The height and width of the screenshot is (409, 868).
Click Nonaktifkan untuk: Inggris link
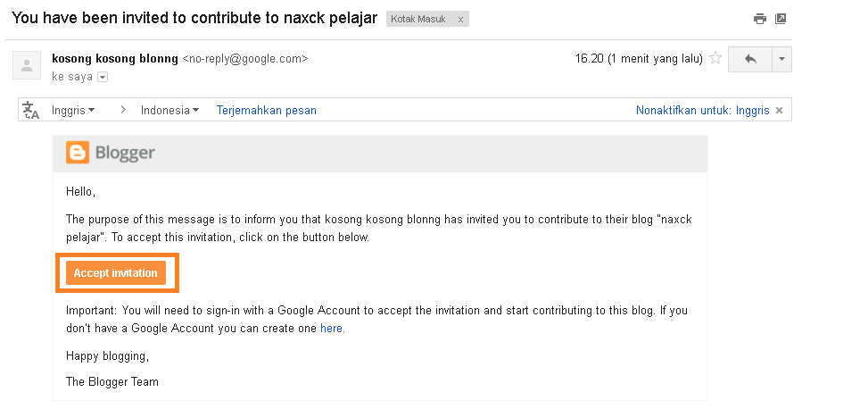(702, 110)
